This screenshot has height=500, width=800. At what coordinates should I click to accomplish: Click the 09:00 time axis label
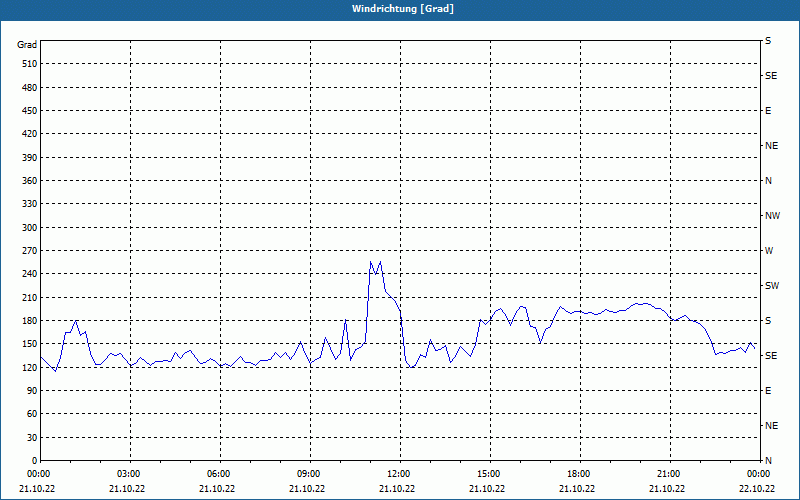click(x=311, y=474)
